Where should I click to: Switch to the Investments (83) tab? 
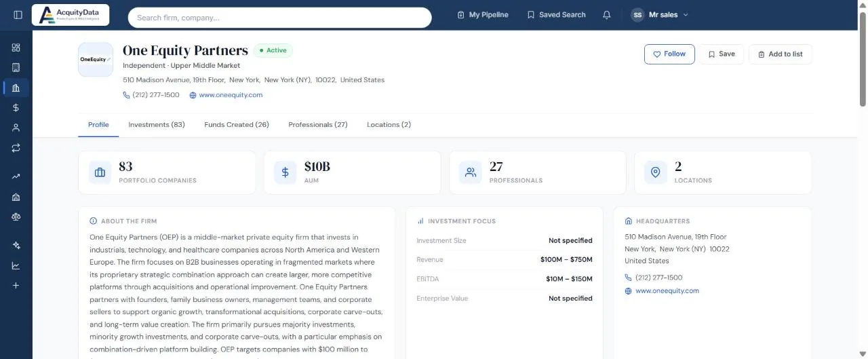pos(157,125)
